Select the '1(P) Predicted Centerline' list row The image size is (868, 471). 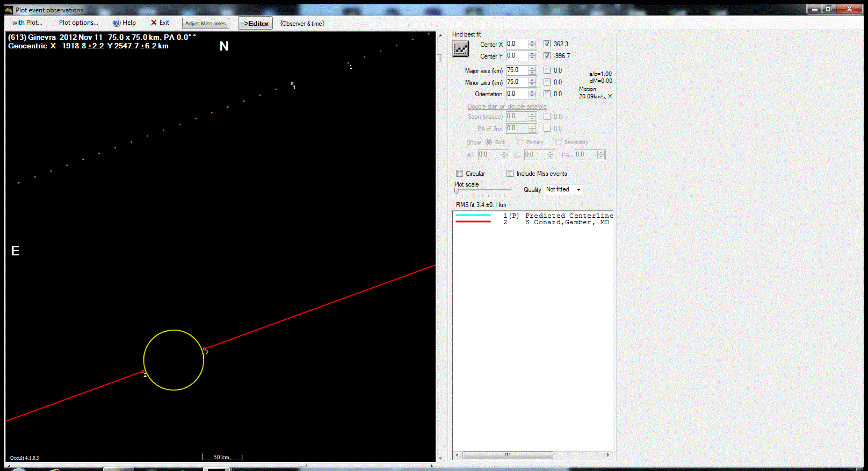[x=533, y=216]
